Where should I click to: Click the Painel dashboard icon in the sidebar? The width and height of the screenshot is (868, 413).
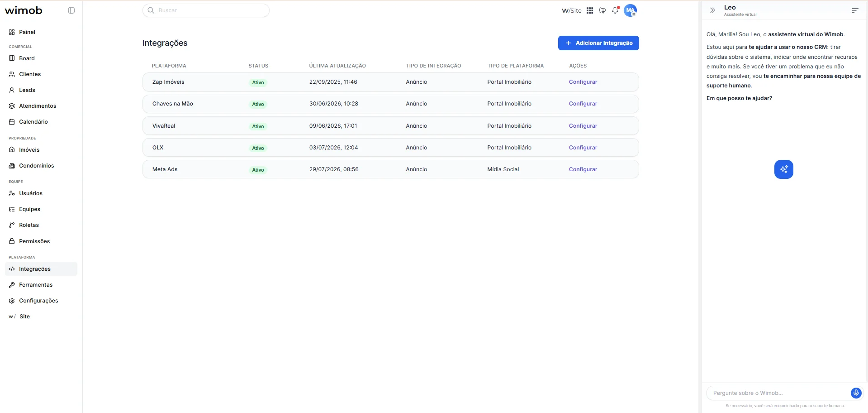pyautogui.click(x=12, y=32)
